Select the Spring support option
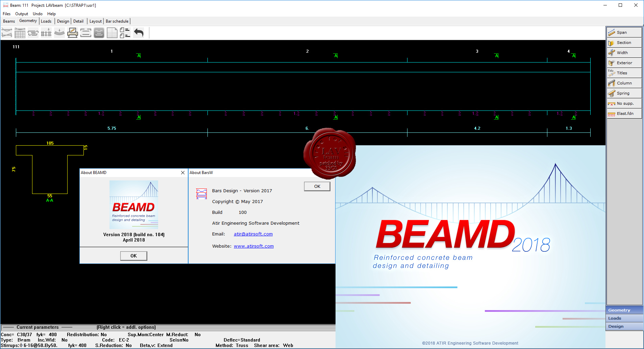 click(624, 93)
